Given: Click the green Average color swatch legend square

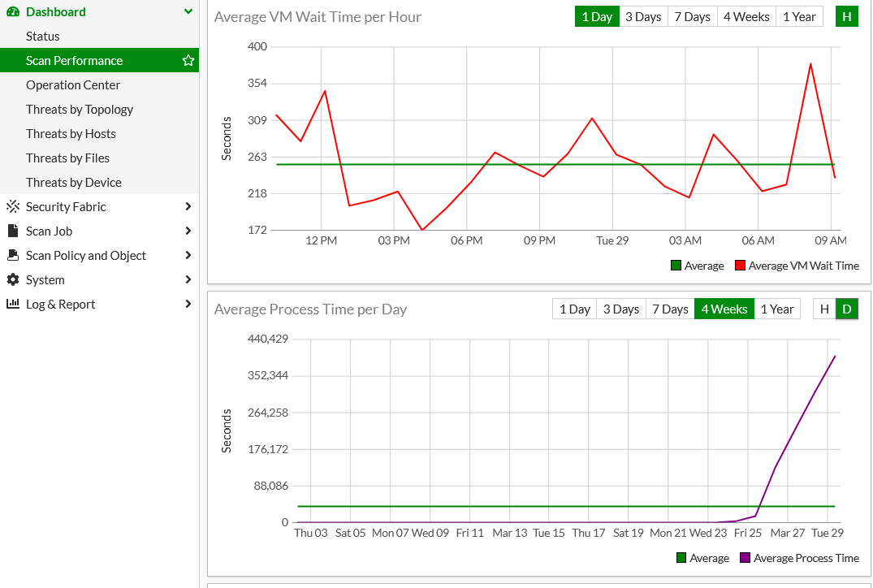Looking at the screenshot, I should pos(676,266).
